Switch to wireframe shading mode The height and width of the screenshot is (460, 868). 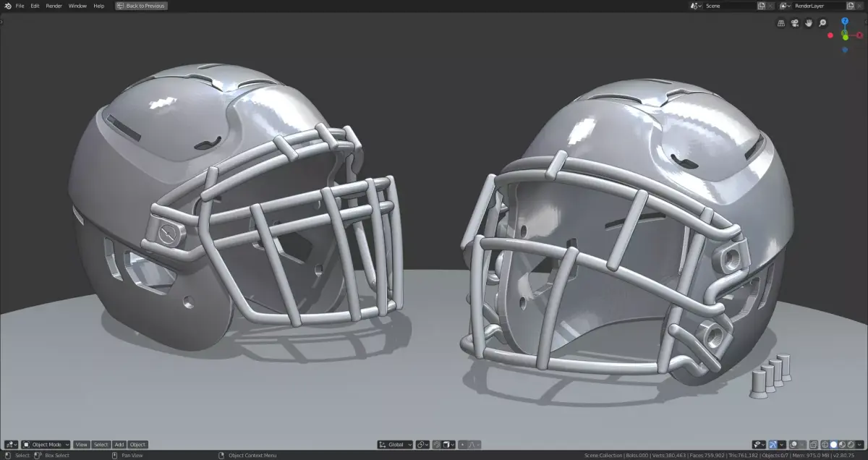click(825, 445)
